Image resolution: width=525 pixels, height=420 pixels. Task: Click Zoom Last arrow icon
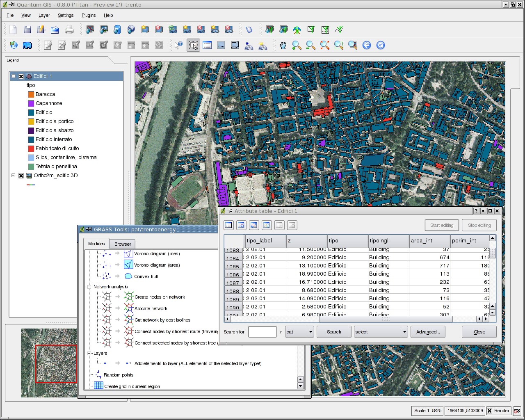[x=366, y=45]
